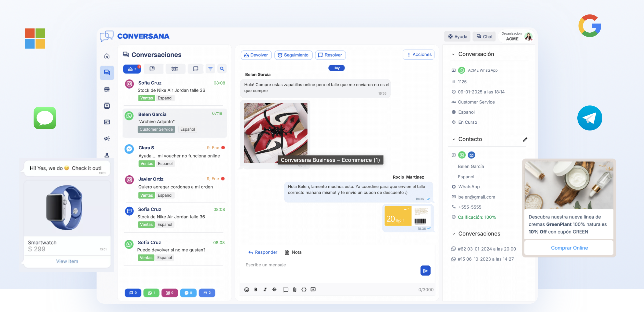Edit contact with pencil icon
This screenshot has width=644, height=312.
(525, 139)
